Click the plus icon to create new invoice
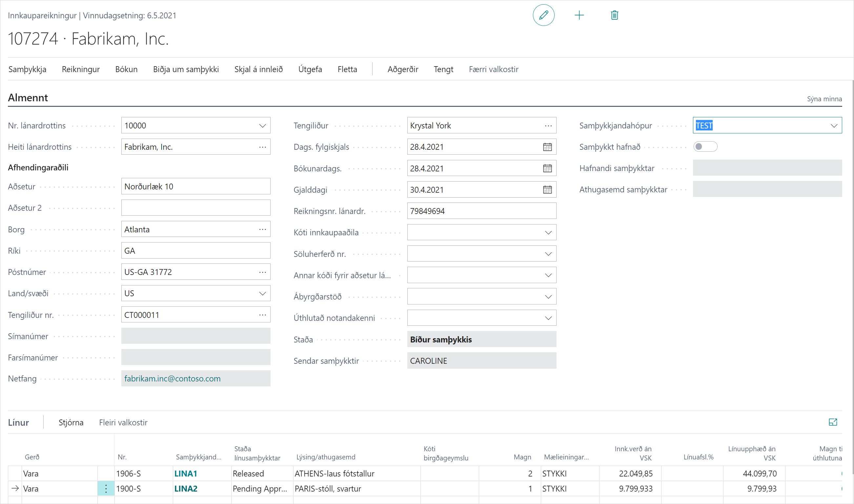Viewport: 854px width, 504px height. (579, 15)
